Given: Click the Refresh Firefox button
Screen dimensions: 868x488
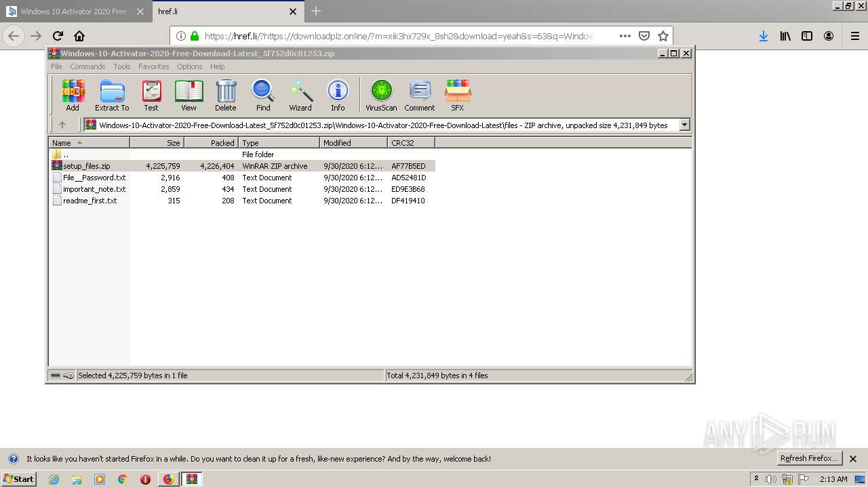Looking at the screenshot, I should [809, 458].
